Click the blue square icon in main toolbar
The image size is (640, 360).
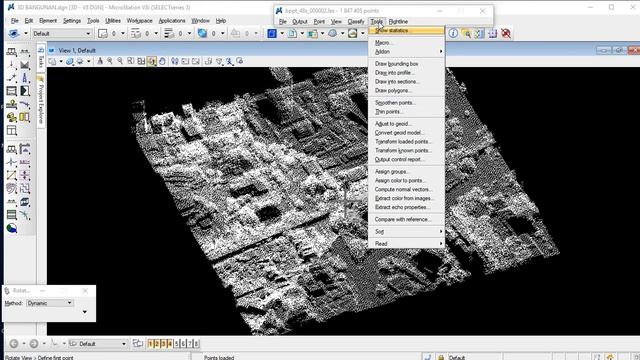click(x=272, y=33)
